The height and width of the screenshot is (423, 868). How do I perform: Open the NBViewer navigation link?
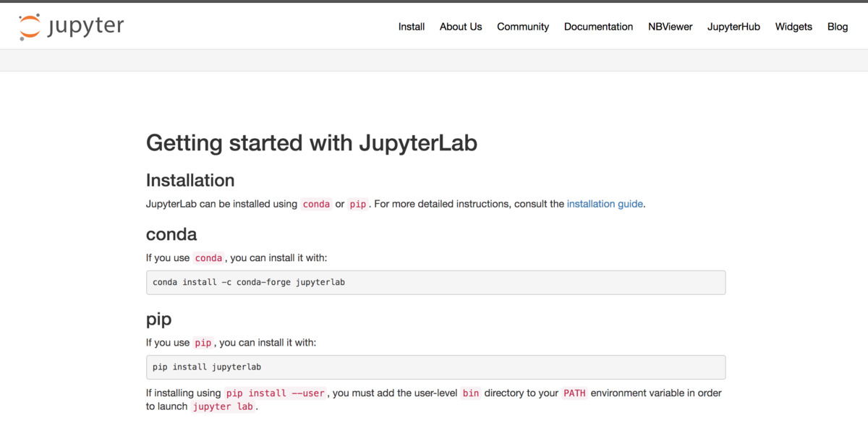(670, 27)
